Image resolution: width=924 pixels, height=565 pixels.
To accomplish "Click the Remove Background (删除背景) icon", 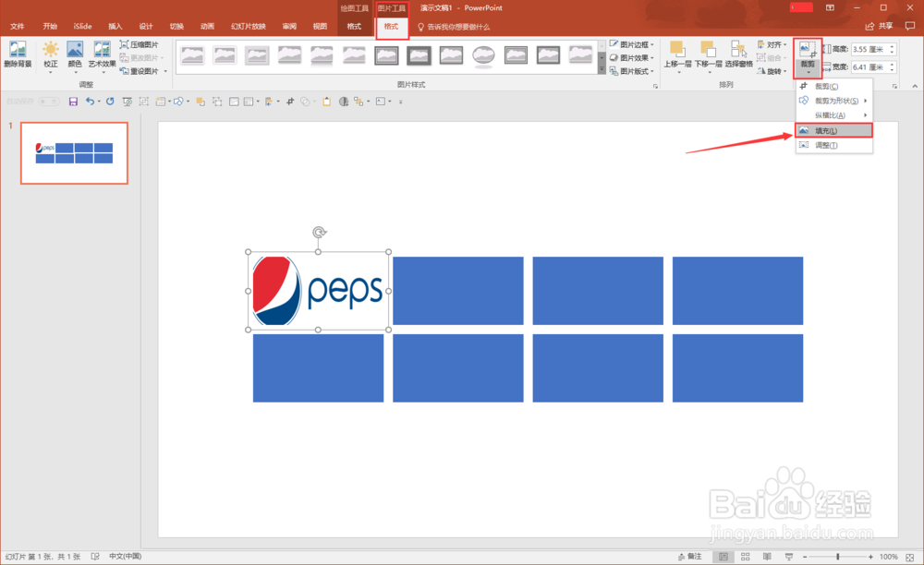I will (x=18, y=54).
